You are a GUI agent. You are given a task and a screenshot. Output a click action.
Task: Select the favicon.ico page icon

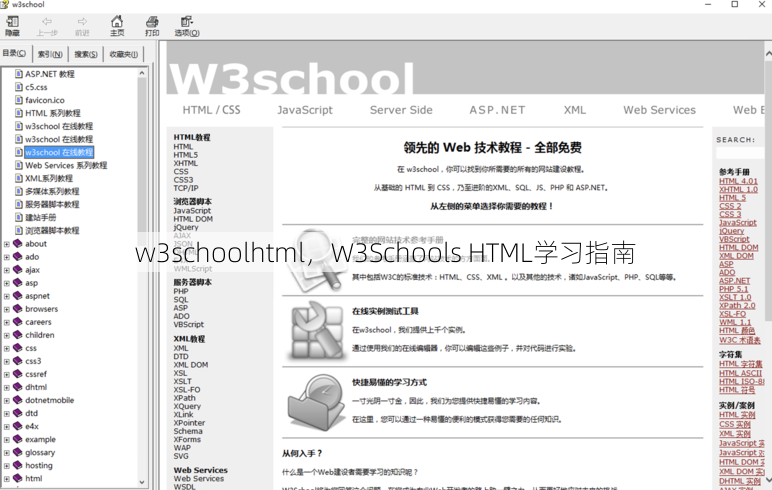point(19,100)
